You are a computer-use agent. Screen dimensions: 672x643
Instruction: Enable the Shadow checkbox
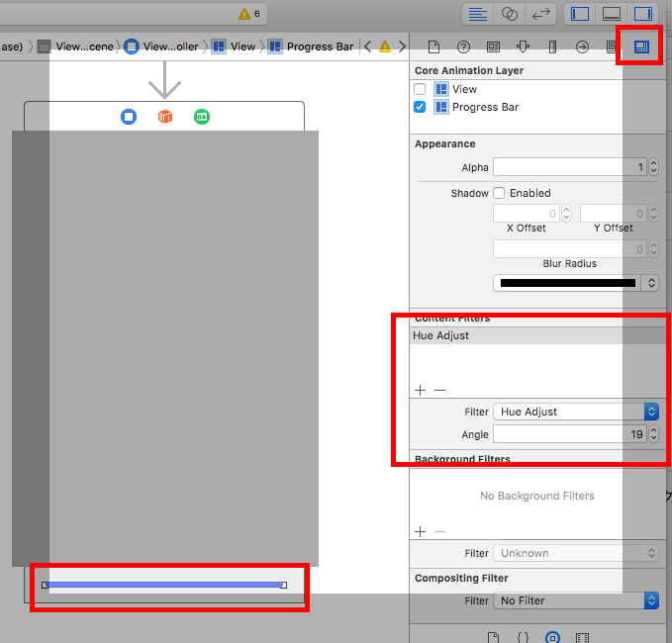tap(499, 193)
